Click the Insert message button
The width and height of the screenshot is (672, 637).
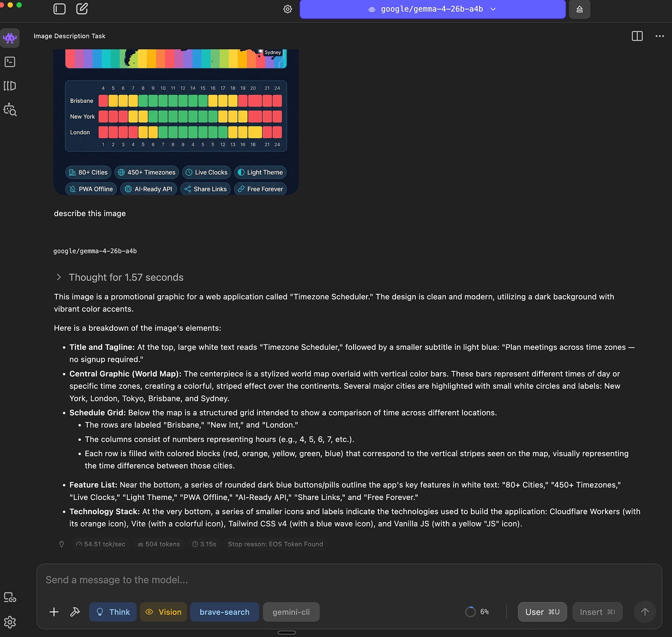pyautogui.click(x=597, y=612)
